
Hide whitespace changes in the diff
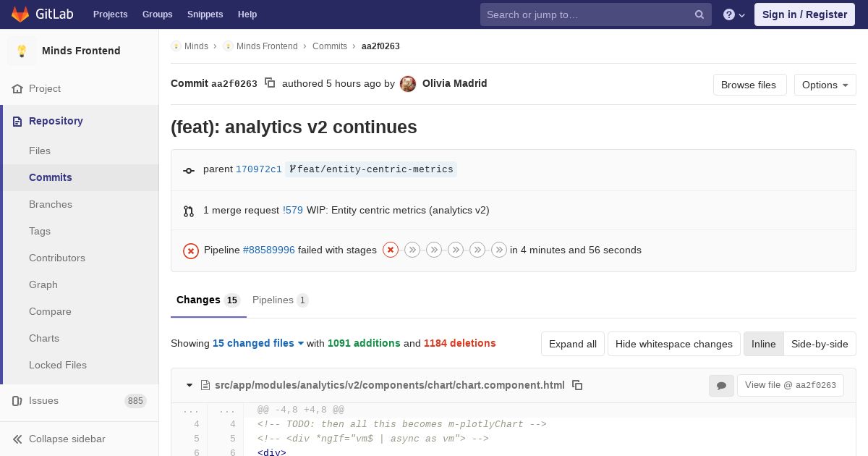click(673, 344)
